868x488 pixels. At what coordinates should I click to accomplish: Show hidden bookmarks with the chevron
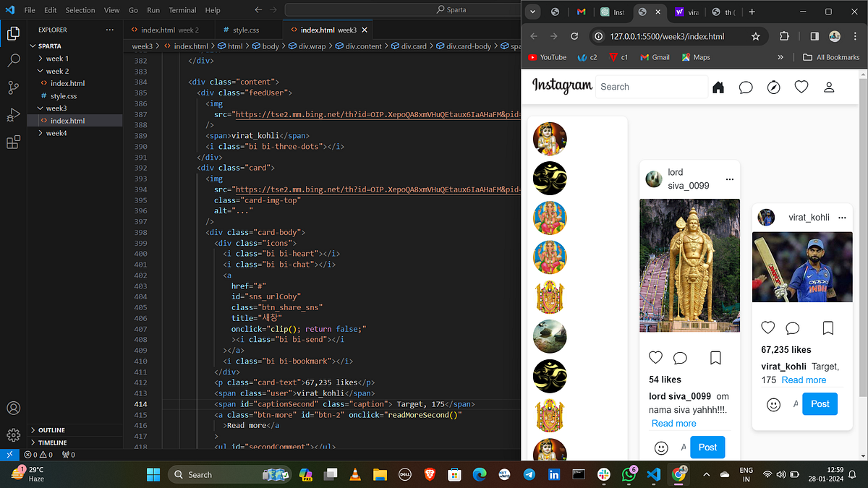pos(780,57)
